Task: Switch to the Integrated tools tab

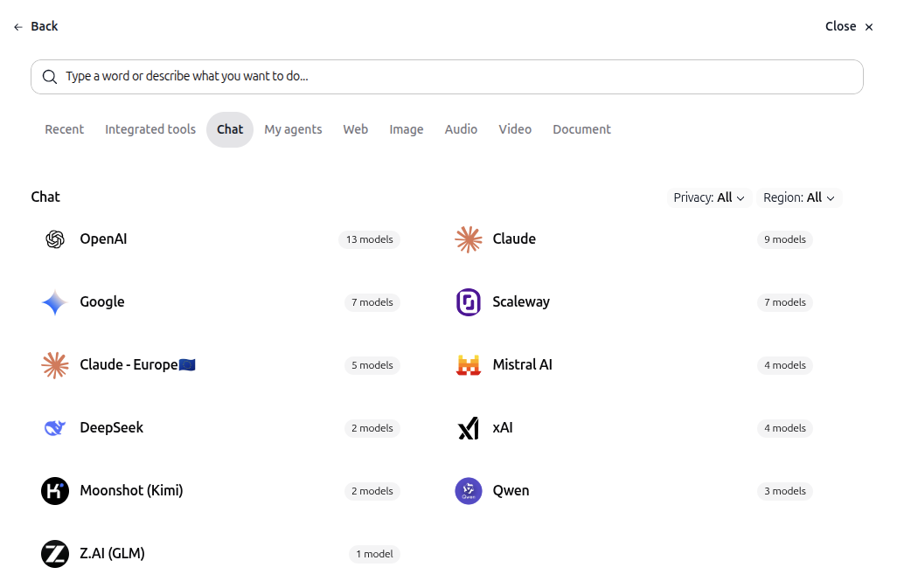Action: [150, 129]
